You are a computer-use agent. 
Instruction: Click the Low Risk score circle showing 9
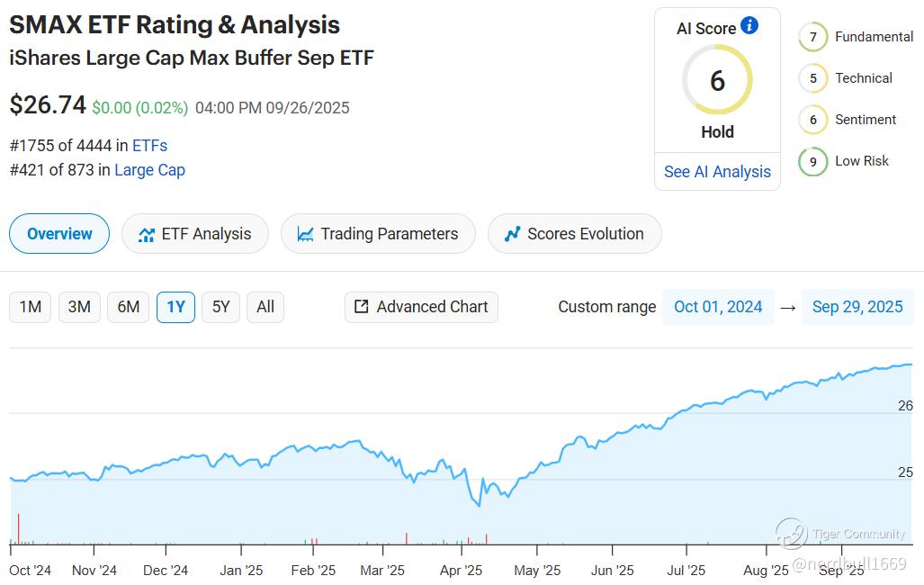[x=813, y=162]
